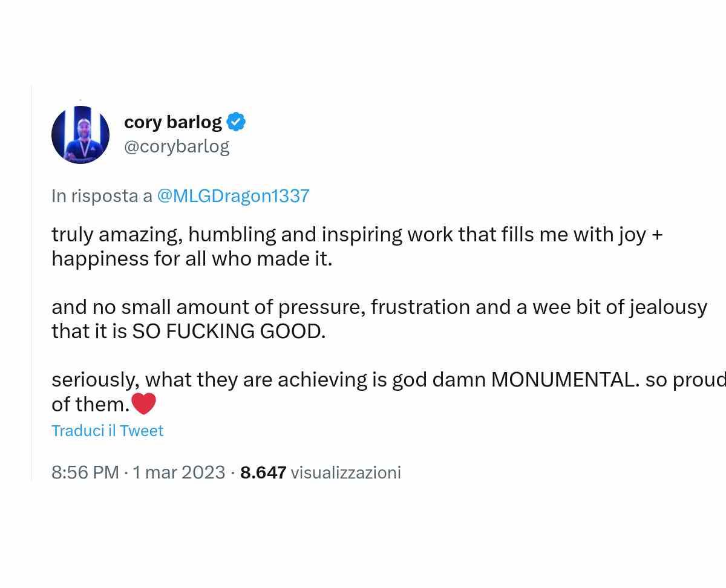Click the "visualizzazioni" label

click(x=345, y=472)
